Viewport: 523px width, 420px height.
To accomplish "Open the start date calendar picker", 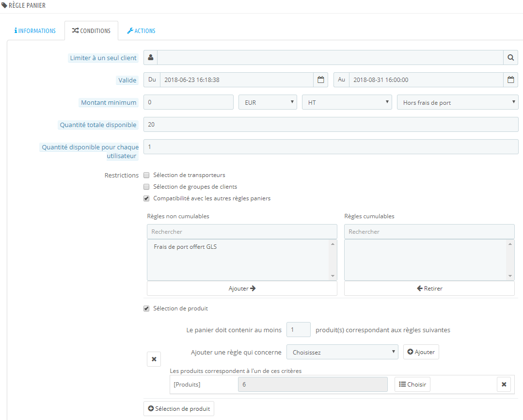I will [320, 80].
